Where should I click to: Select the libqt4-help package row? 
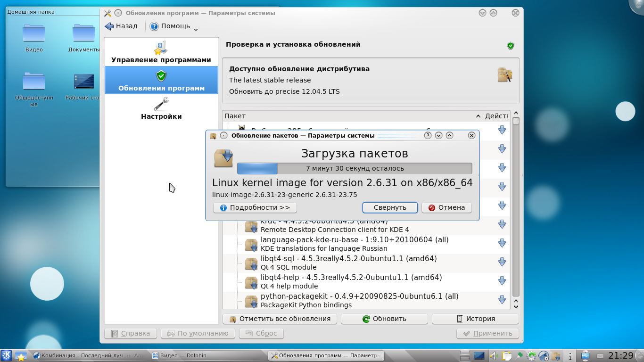click(x=366, y=282)
